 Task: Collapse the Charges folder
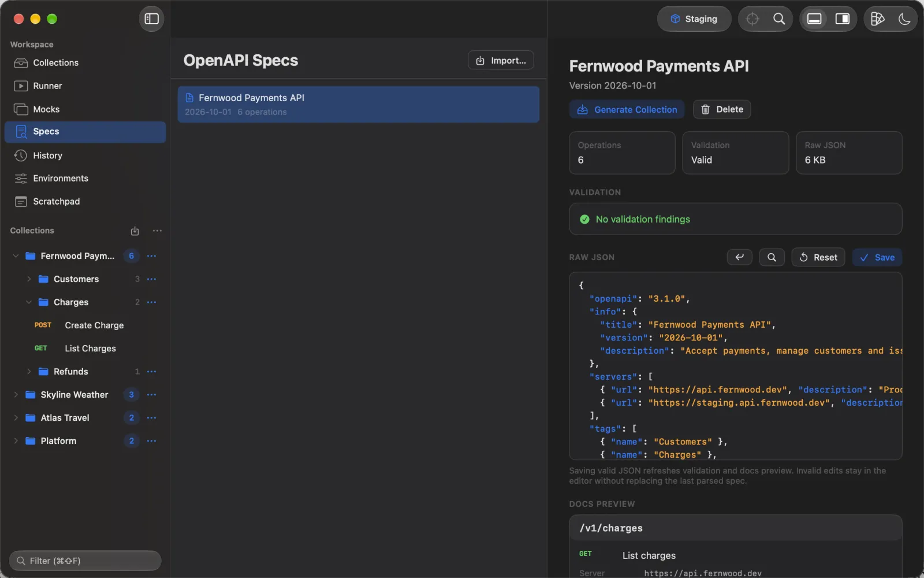[x=29, y=302]
